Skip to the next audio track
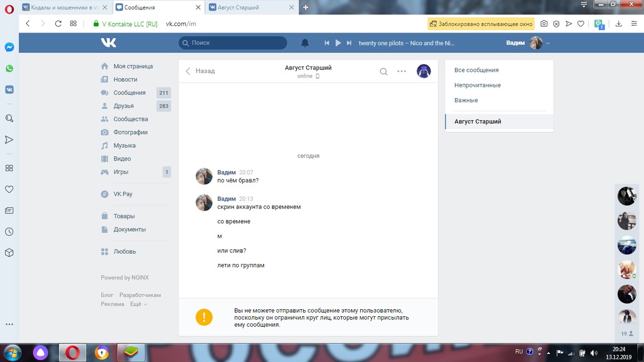Viewport: 644px width, 362px height. click(x=349, y=43)
